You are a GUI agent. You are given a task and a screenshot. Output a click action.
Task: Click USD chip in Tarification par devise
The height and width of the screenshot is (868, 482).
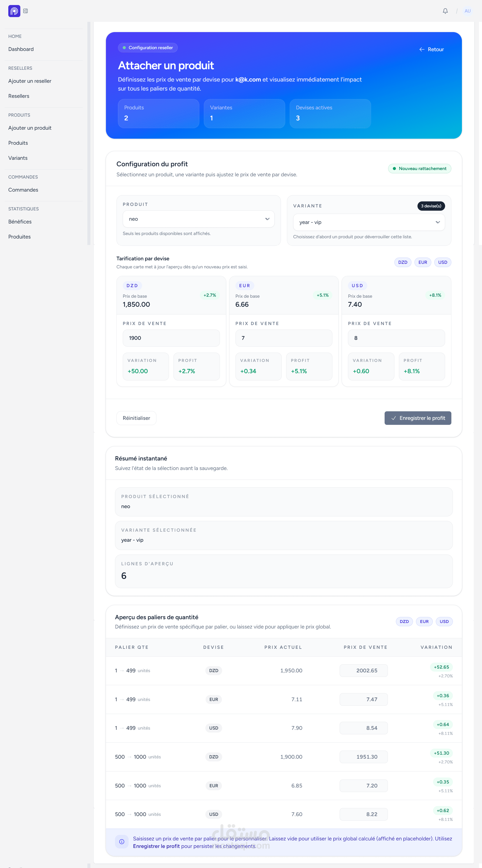(x=443, y=263)
